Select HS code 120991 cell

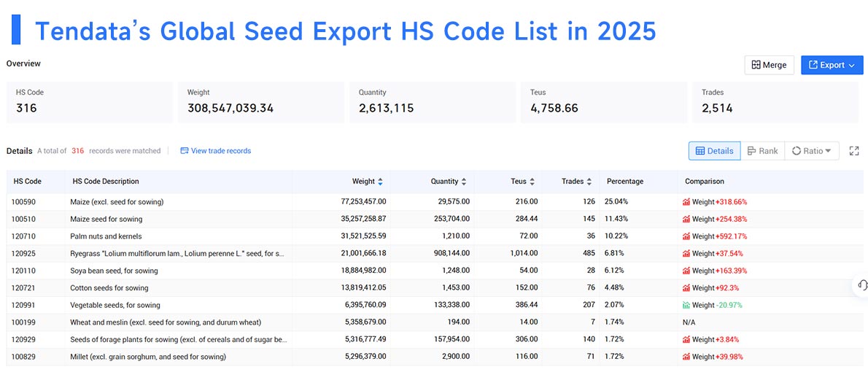coord(23,305)
